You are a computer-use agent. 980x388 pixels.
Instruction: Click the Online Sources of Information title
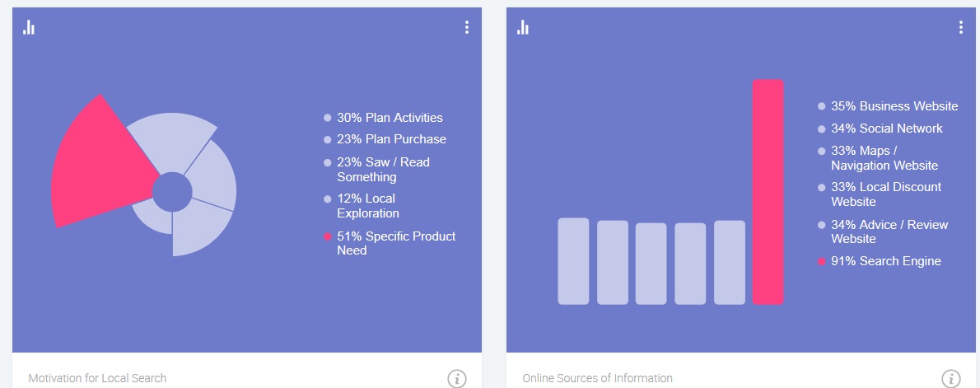pyautogui.click(x=597, y=378)
